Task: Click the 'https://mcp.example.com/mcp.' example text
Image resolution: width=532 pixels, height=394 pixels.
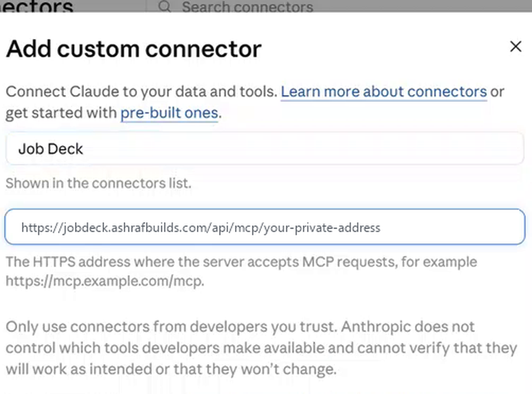Action: click(105, 281)
